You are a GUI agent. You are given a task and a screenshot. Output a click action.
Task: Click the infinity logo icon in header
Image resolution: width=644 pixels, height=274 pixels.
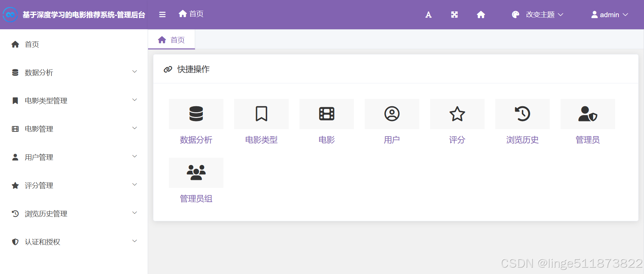click(10, 14)
